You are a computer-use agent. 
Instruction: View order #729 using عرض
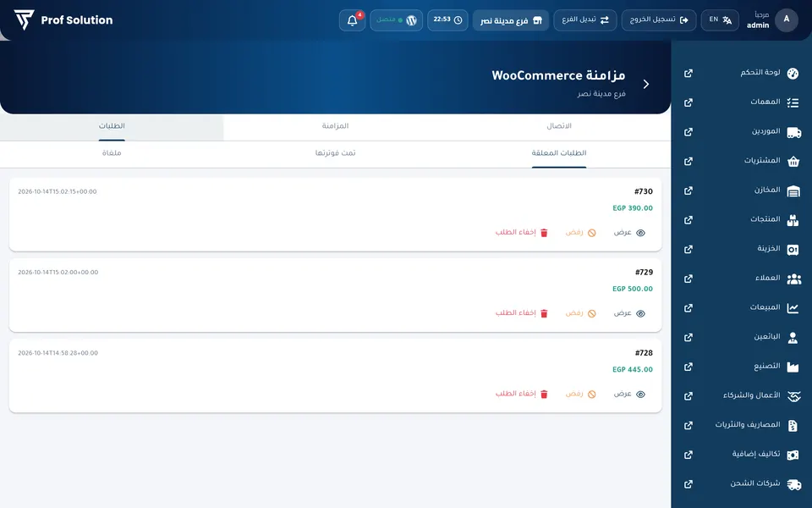(x=629, y=313)
